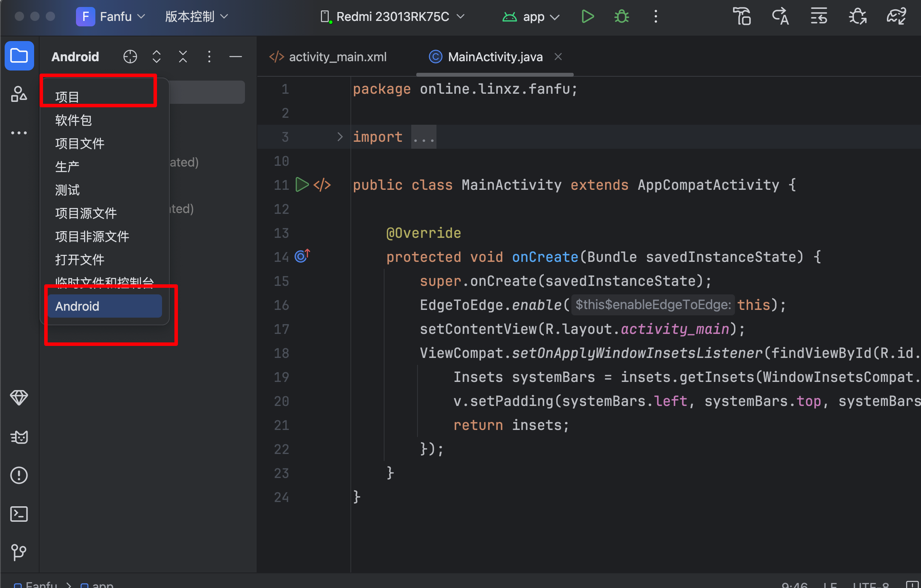921x588 pixels.
Task: Click line number 18 in the gutter
Action: point(281,353)
